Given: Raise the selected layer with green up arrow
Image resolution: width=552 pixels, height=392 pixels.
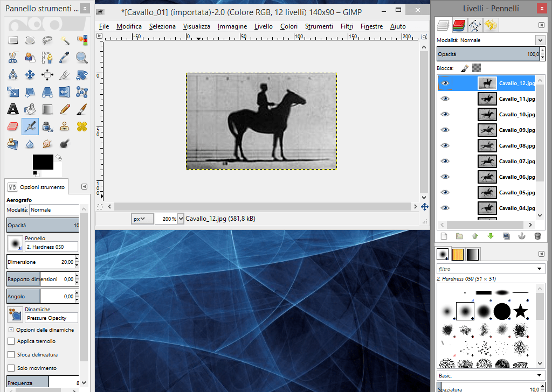Looking at the screenshot, I should [475, 236].
